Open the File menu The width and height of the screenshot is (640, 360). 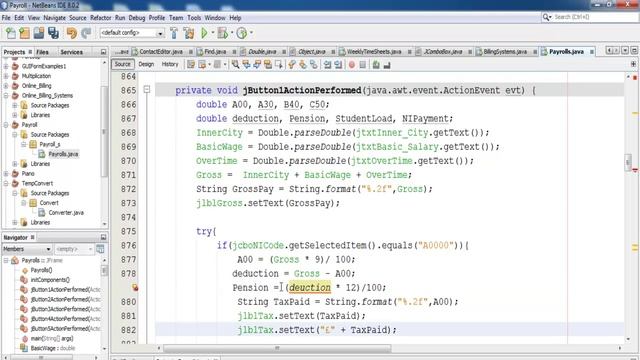pos(6,18)
